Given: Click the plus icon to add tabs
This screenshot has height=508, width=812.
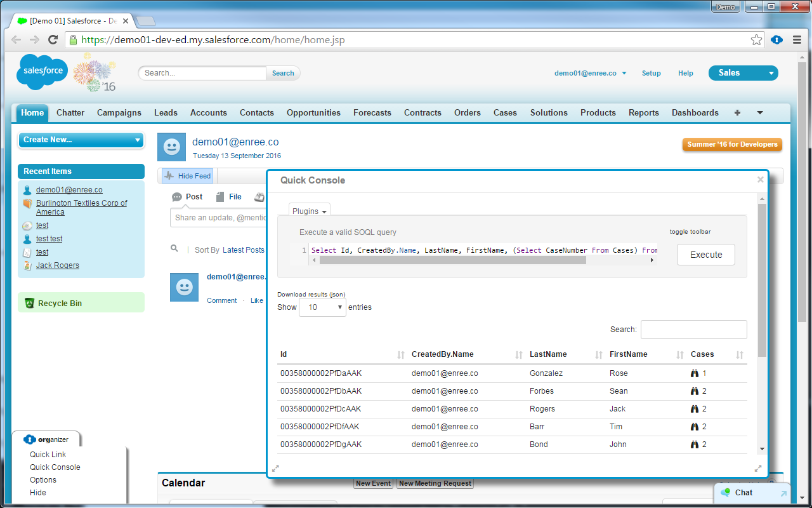Looking at the screenshot, I should tap(737, 112).
